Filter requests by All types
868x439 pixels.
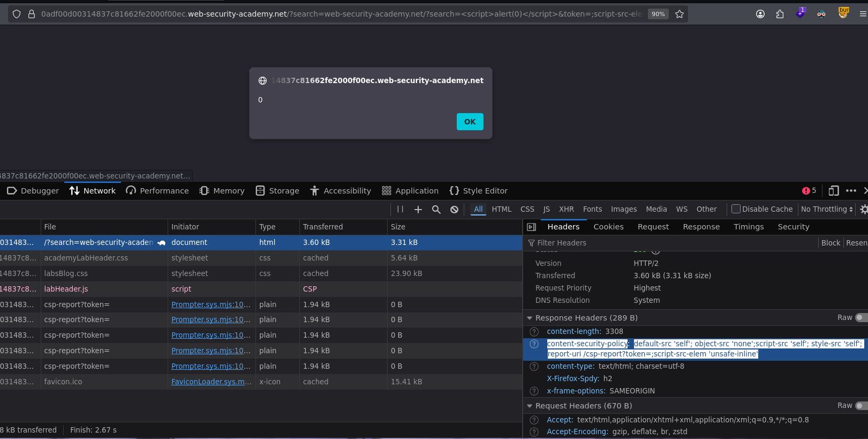tap(478, 210)
